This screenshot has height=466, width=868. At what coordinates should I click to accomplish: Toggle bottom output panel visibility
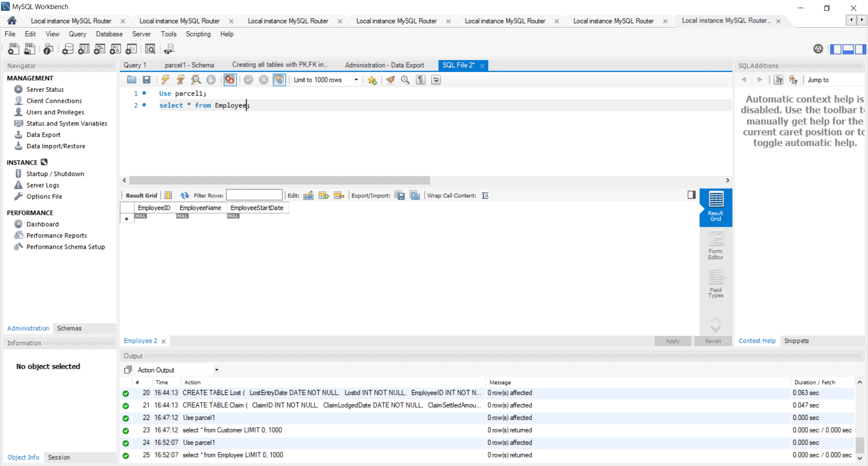(x=848, y=49)
